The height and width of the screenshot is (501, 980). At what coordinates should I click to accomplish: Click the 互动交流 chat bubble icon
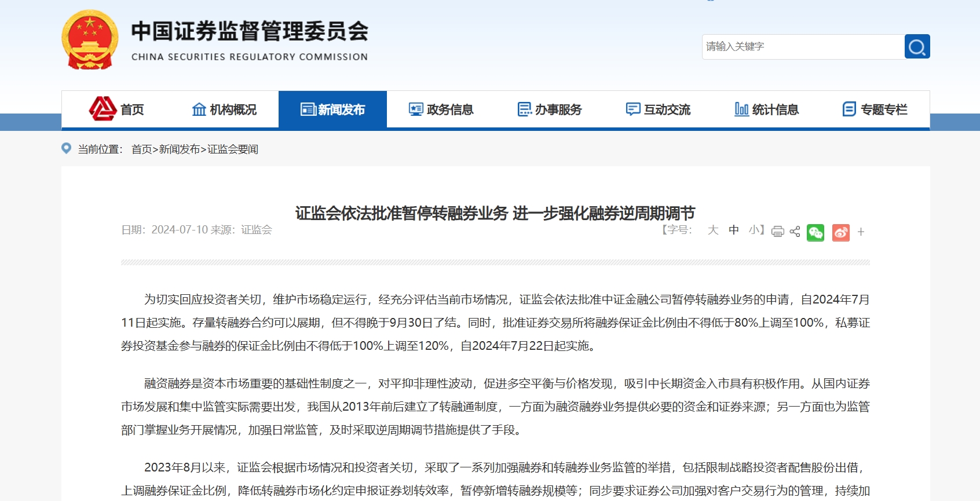[633, 109]
